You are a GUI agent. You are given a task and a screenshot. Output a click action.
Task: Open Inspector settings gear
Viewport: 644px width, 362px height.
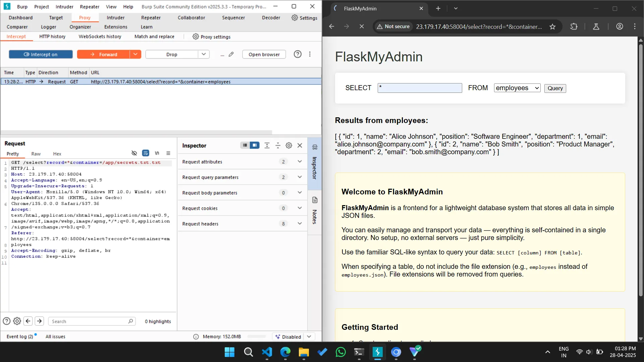click(289, 145)
